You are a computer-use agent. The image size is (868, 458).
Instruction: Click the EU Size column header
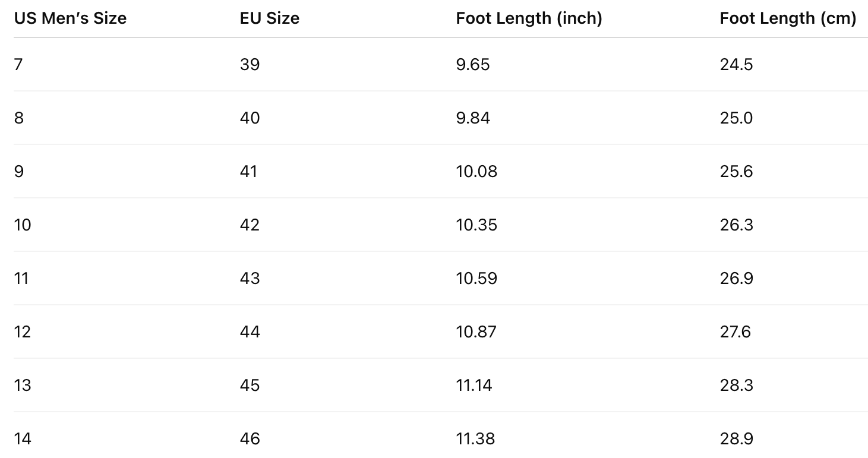pos(269,18)
